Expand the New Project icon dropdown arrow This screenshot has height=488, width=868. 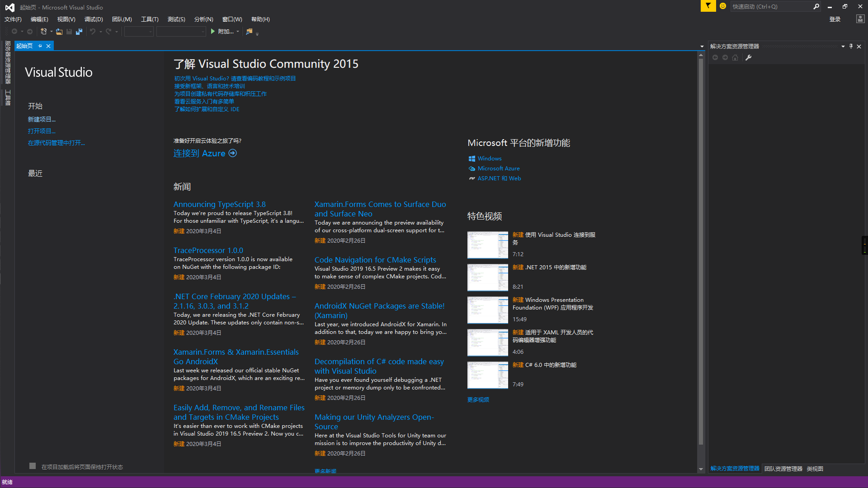point(52,32)
